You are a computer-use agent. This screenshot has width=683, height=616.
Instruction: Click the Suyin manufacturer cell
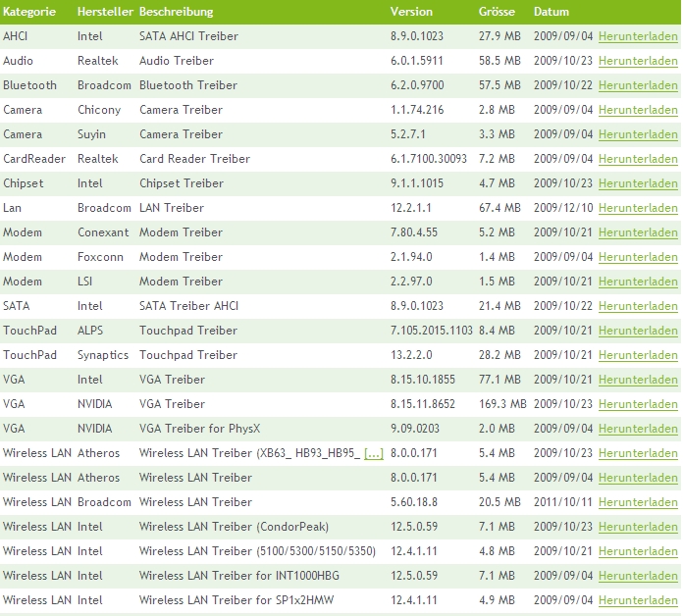pyautogui.click(x=91, y=134)
